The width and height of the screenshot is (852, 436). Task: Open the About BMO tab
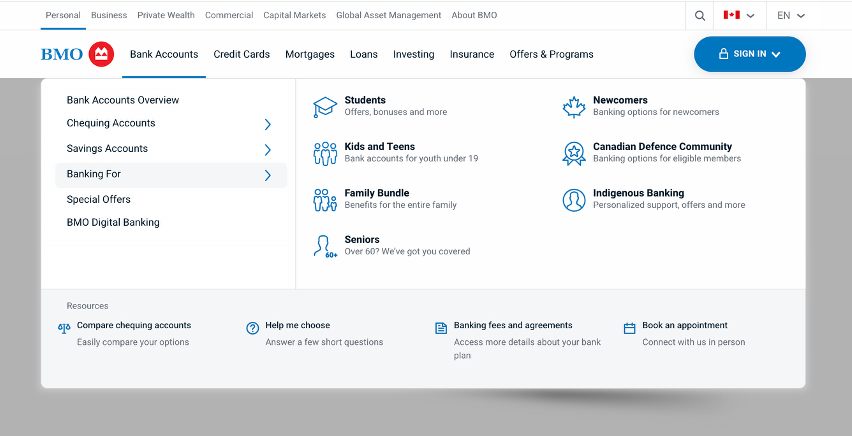(x=474, y=15)
